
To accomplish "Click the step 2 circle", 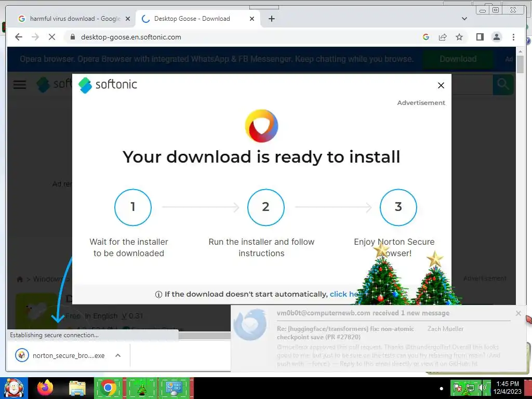I will tap(265, 207).
